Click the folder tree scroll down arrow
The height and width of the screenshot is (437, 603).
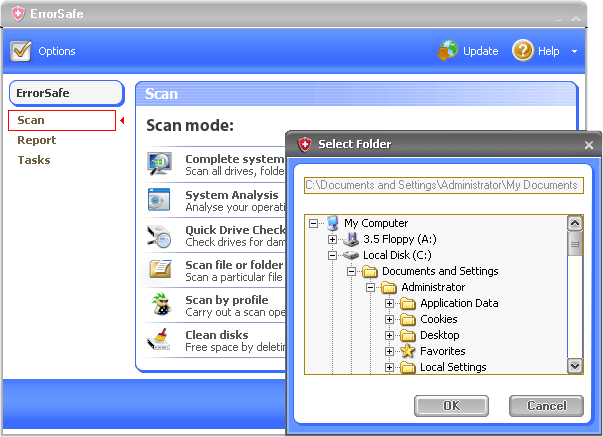tap(575, 366)
